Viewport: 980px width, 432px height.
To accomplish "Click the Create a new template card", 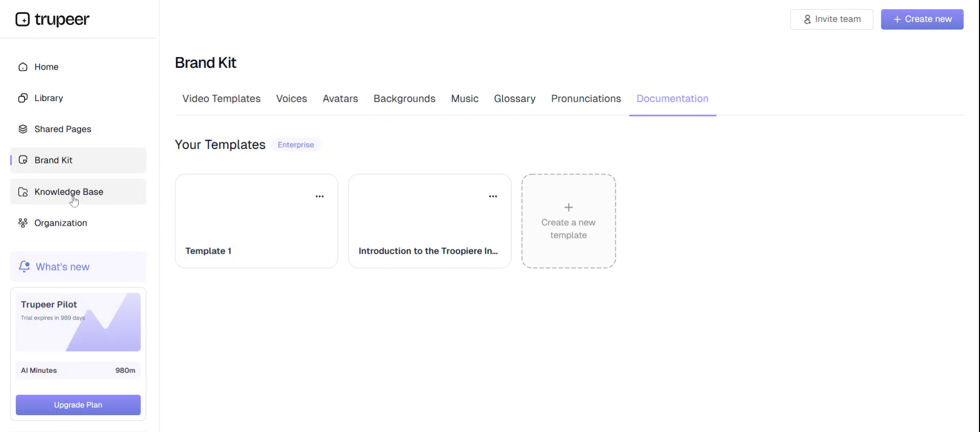I will (x=569, y=221).
